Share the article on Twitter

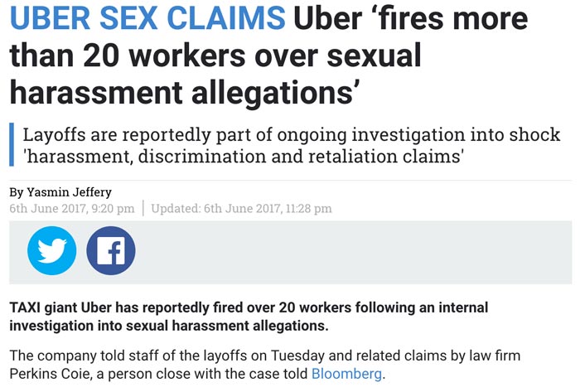pos(52,250)
